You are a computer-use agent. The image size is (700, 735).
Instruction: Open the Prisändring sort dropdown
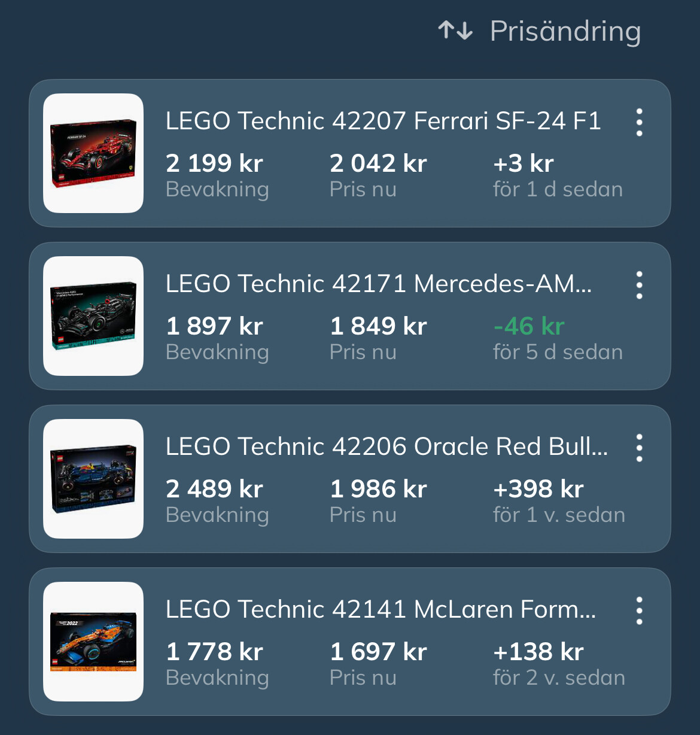[565, 31]
